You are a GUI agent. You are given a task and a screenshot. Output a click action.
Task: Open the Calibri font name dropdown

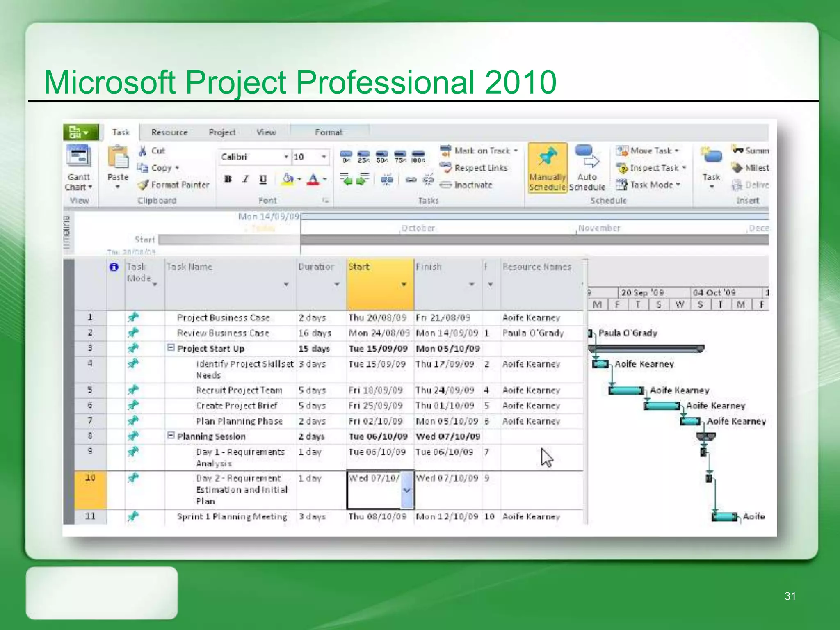[286, 157]
